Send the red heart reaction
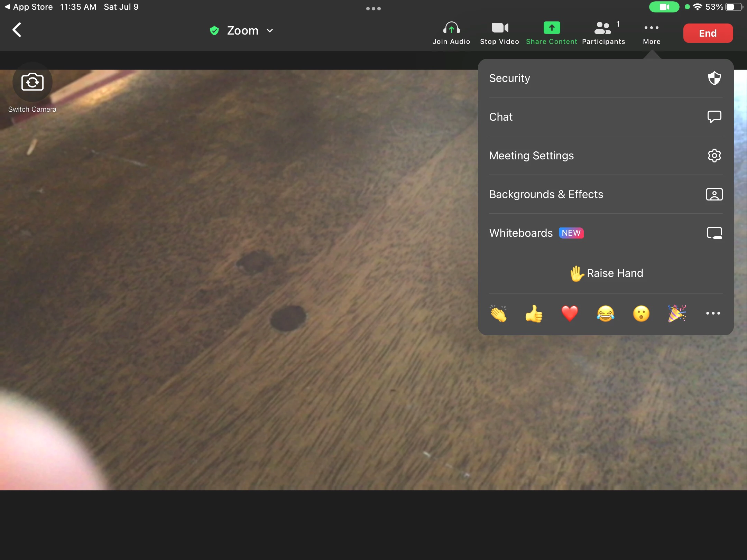This screenshot has height=560, width=747. 570,314
